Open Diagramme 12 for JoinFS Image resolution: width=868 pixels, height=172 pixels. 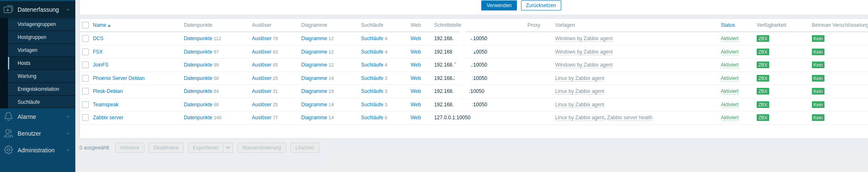coord(314,65)
